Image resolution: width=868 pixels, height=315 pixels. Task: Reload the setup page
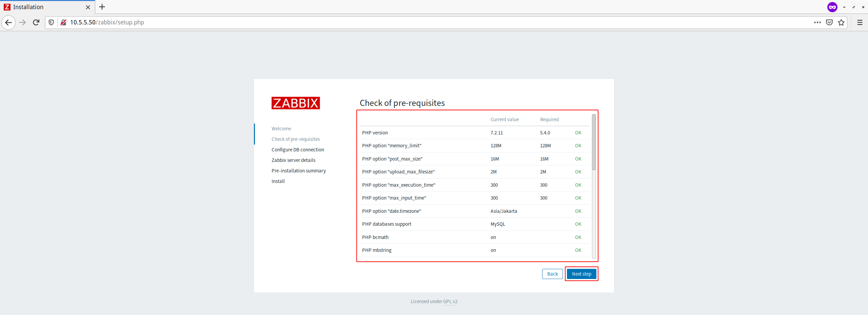tap(36, 22)
